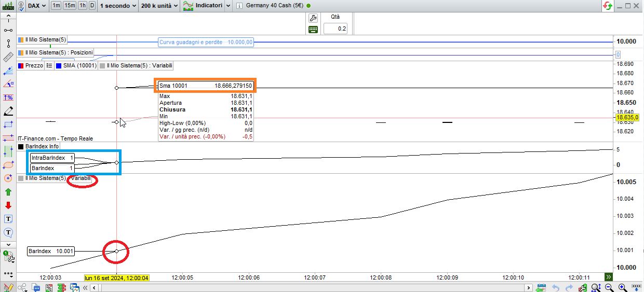Toggle the Prezzo price legend
Viewport: 644px width, 292px height.
point(31,66)
